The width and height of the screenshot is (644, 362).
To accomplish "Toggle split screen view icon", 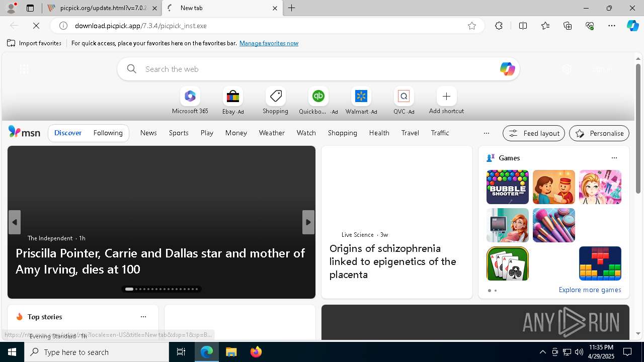I will pyautogui.click(x=523, y=26).
